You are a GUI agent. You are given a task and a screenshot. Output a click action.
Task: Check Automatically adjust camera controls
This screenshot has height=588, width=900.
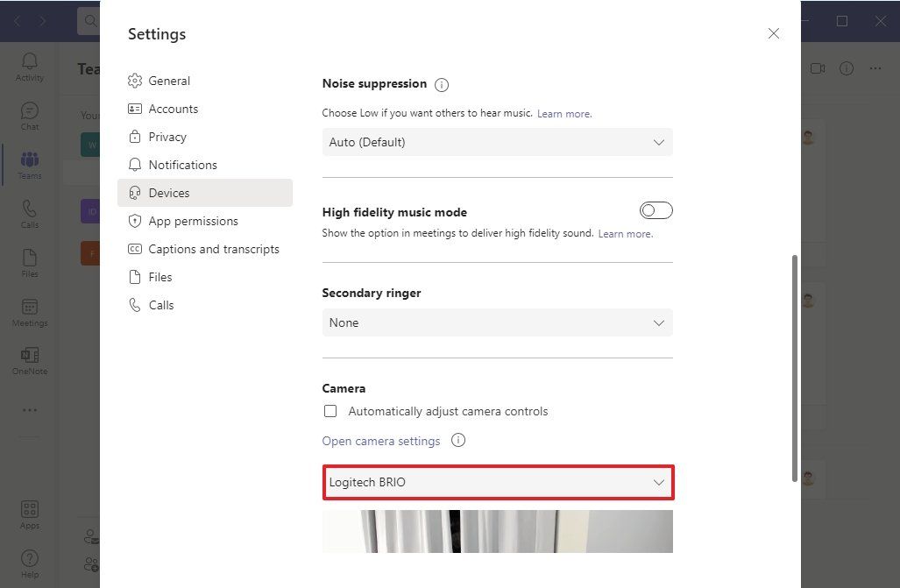point(330,411)
